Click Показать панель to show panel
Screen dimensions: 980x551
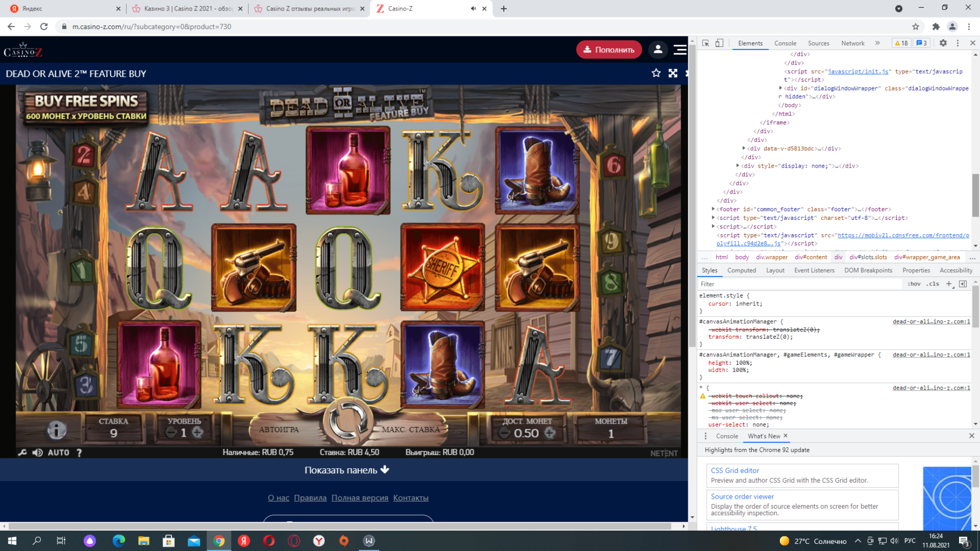click(347, 470)
